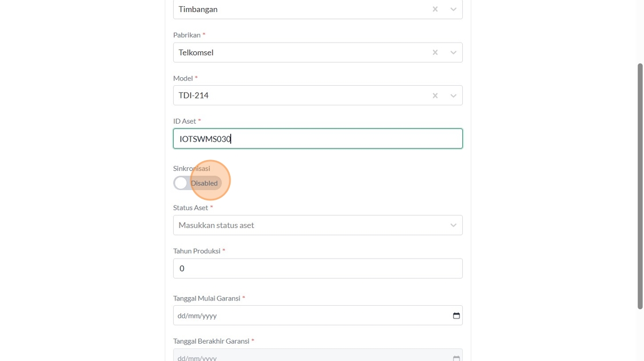The height and width of the screenshot is (361, 644).
Task: Open the Status Aset dropdown
Action: point(317,225)
